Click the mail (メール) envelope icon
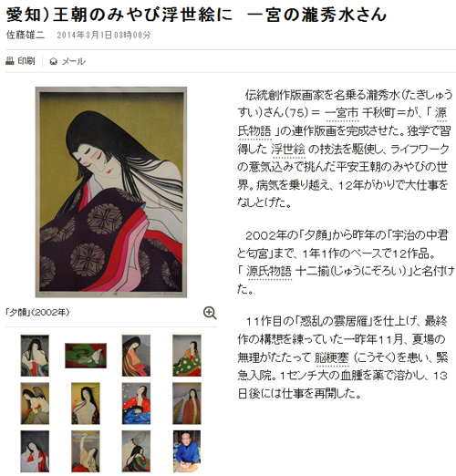The width and height of the screenshot is (456, 476). (x=54, y=61)
